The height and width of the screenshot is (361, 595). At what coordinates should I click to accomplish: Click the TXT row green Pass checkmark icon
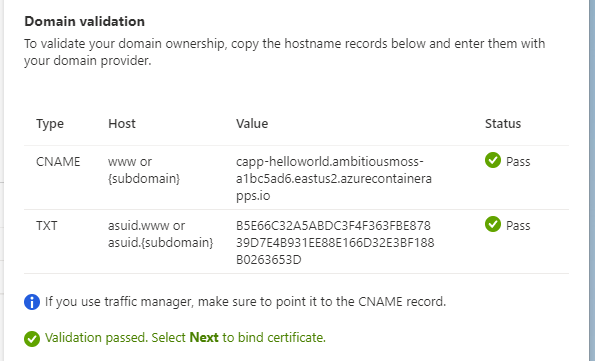click(493, 224)
